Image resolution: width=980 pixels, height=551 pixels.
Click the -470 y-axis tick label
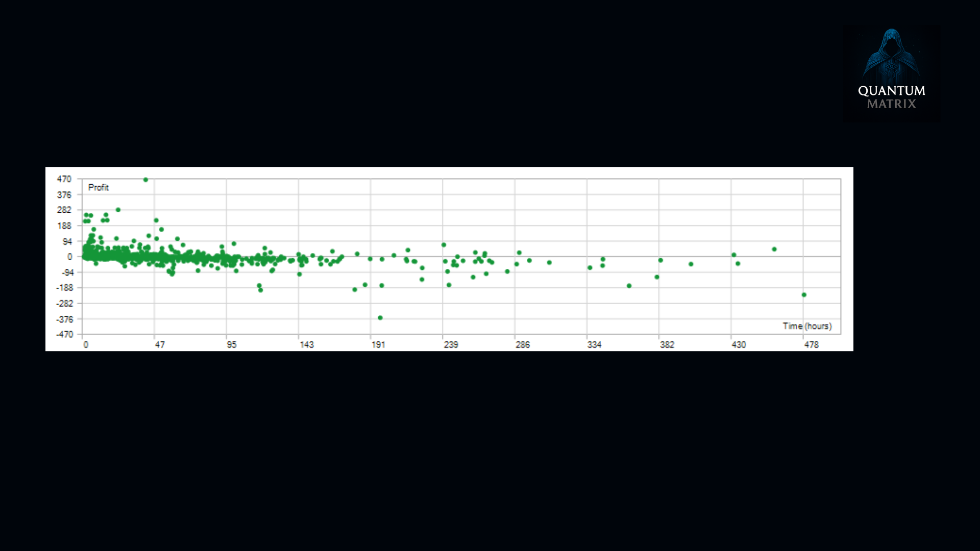point(64,335)
